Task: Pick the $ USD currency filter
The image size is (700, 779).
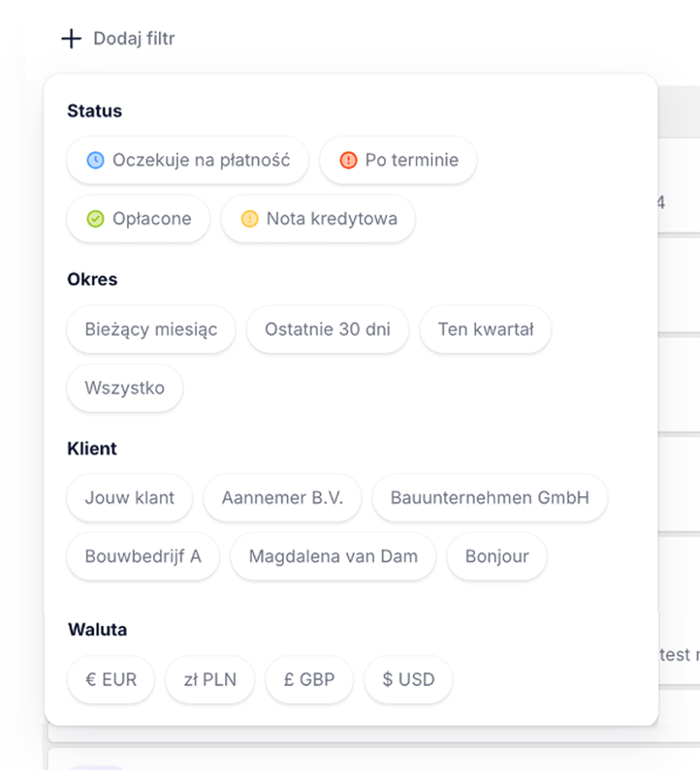Action: coord(409,679)
